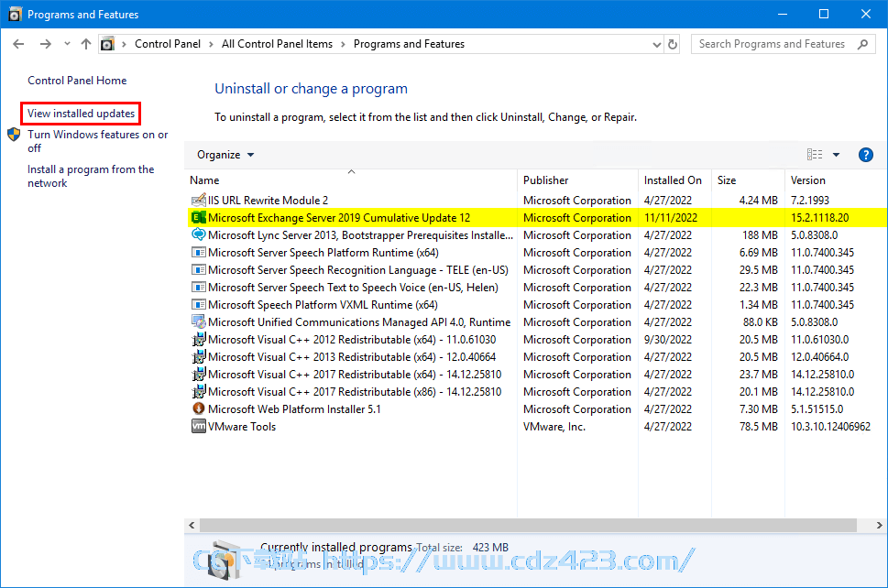Image resolution: width=888 pixels, height=588 pixels.
Task: Click the 88.0 KB size cell
Action: point(761,322)
